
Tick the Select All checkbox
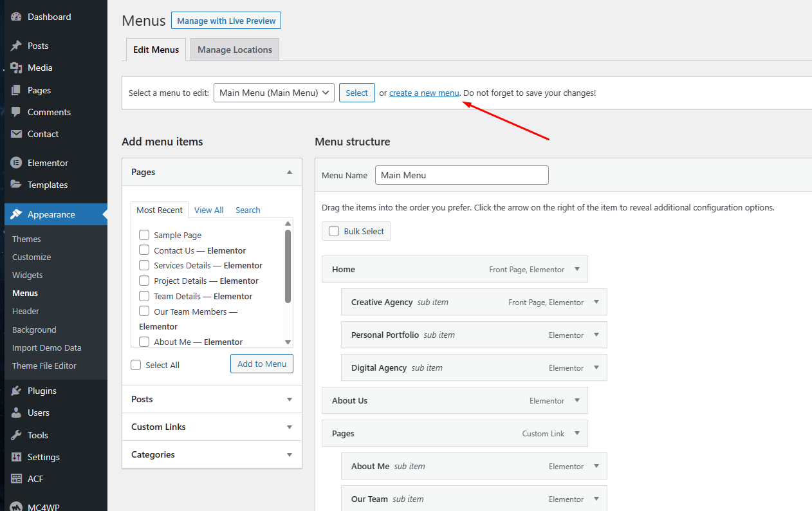136,365
